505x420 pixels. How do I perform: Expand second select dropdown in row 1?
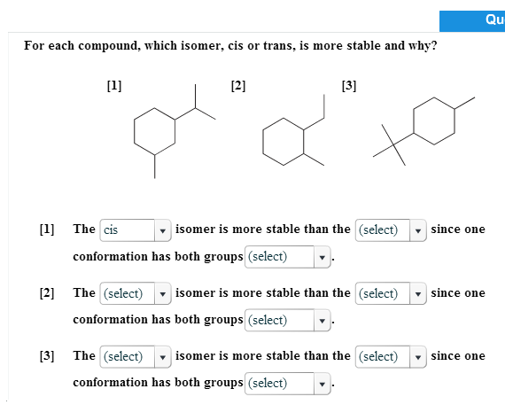(391, 230)
